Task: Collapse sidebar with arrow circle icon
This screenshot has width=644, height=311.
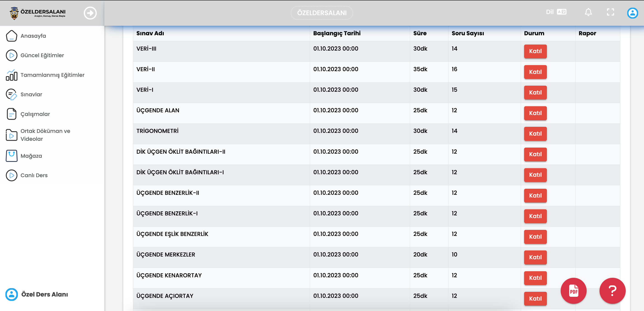Action: [90, 13]
